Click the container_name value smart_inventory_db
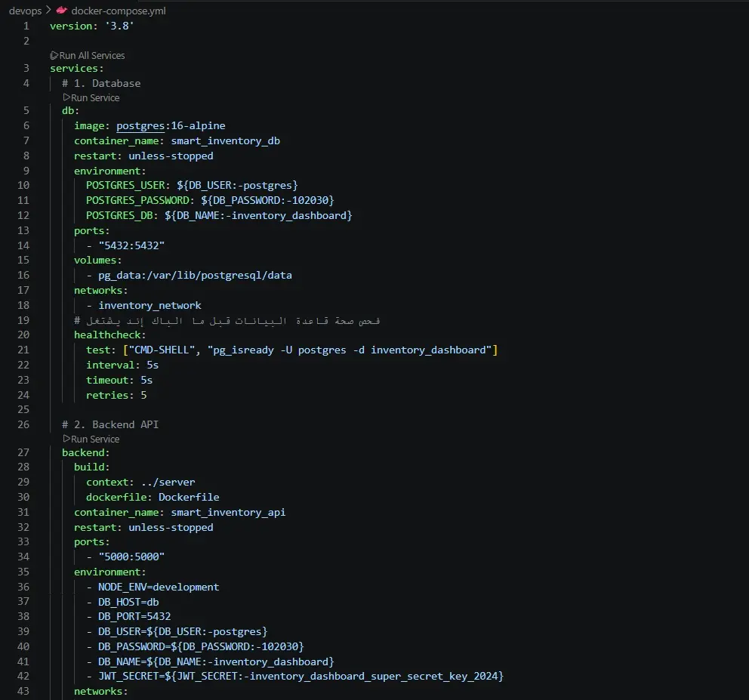Image resolution: width=749 pixels, height=700 pixels. click(227, 140)
